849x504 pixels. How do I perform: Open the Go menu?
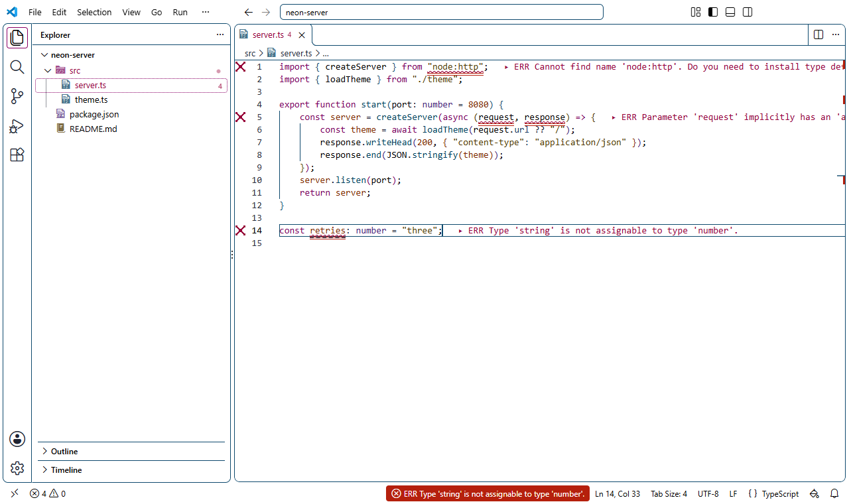pyautogui.click(x=157, y=12)
